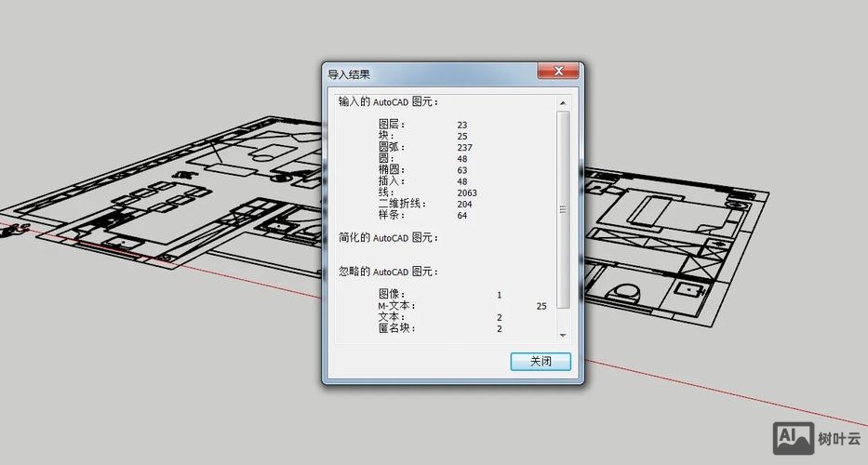Image resolution: width=868 pixels, height=465 pixels.
Task: Click the value 25 beside M-文本
Action: (x=541, y=306)
